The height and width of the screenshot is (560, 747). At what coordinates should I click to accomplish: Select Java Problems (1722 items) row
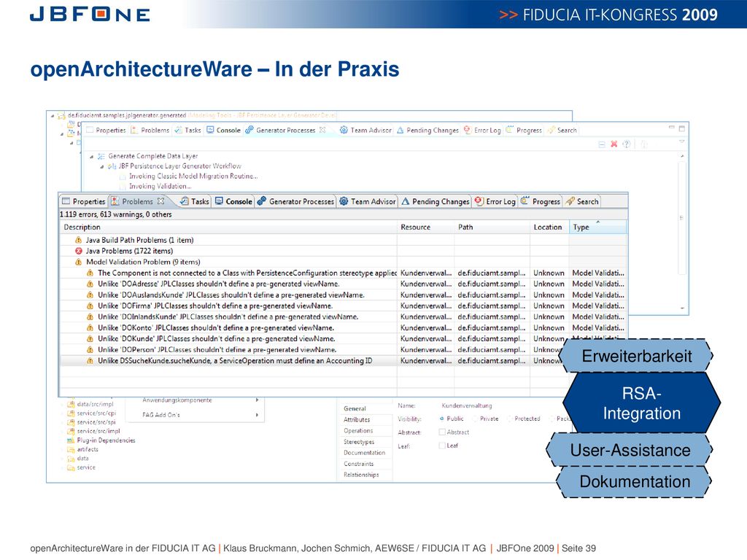343,251
